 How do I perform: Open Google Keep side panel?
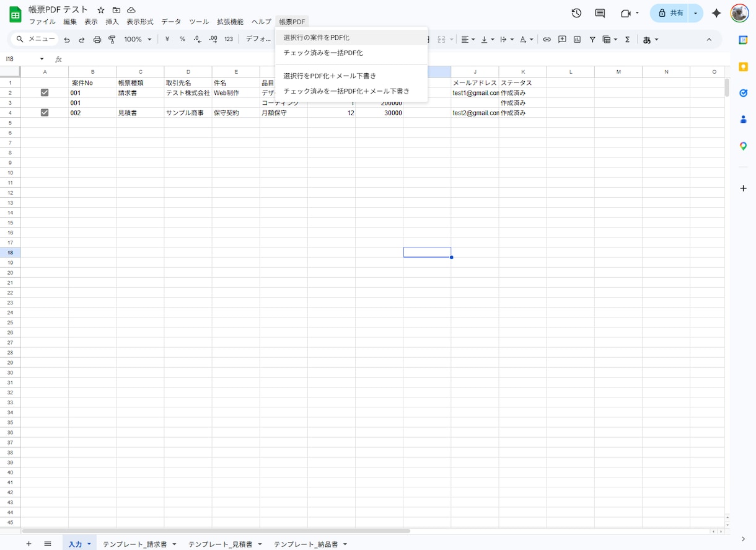tap(743, 66)
